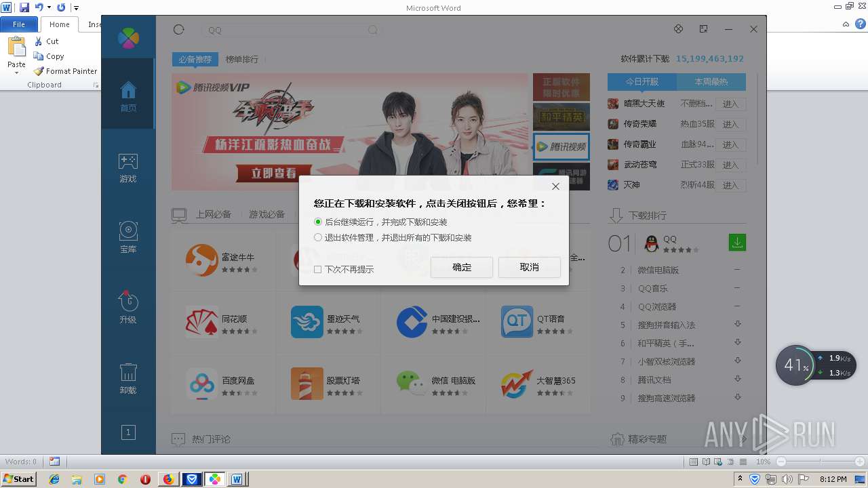This screenshot has height=488, width=868.
Task: Open 墨迹天气 app icon
Action: pyautogui.click(x=307, y=322)
